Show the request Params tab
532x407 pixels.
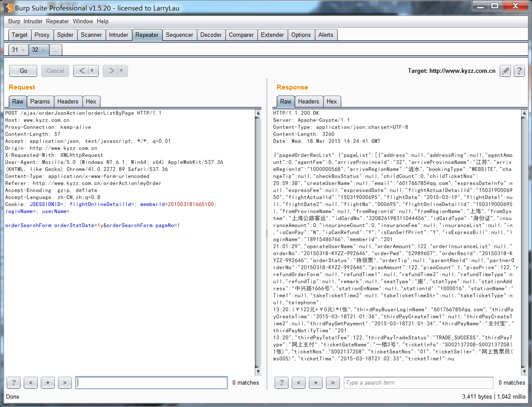coord(40,101)
